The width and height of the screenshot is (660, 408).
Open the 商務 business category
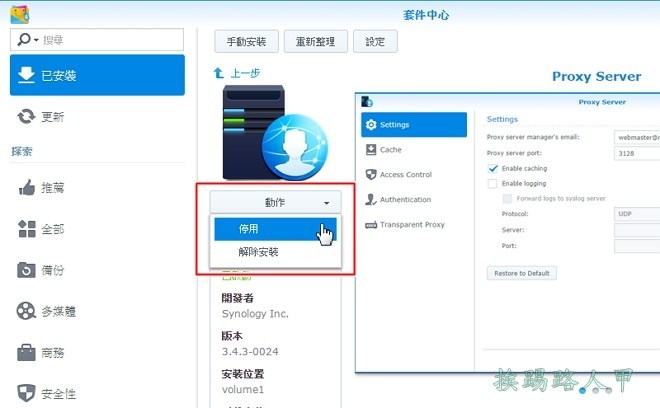click(x=97, y=352)
